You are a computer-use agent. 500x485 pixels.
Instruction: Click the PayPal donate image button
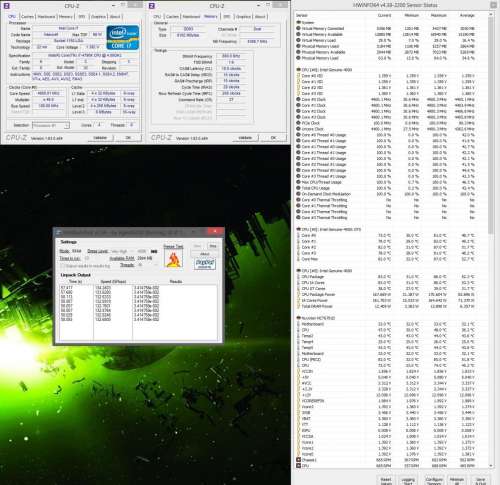point(205,263)
